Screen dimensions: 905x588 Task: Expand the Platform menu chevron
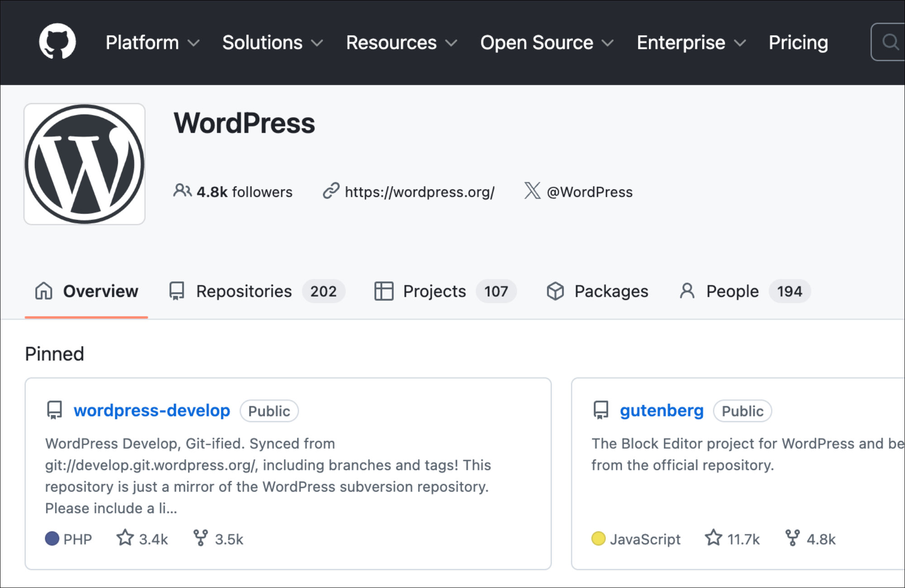point(194,43)
